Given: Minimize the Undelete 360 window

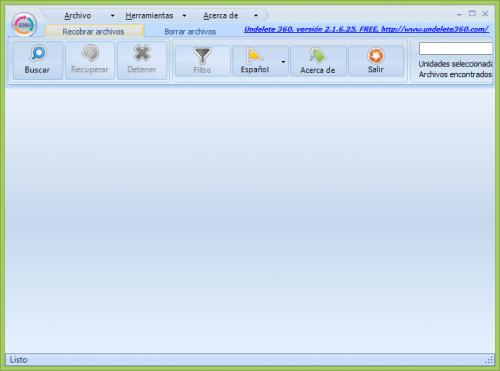Looking at the screenshot, I should pos(459,14).
